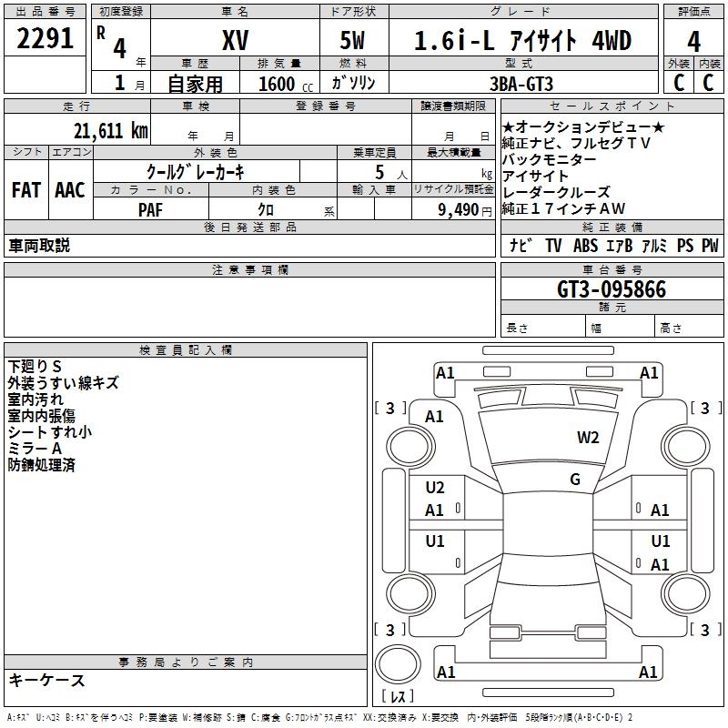Screen dimensions: 728x728
Task: Click inspector note 外装うすい線キズ
Action: point(63,382)
